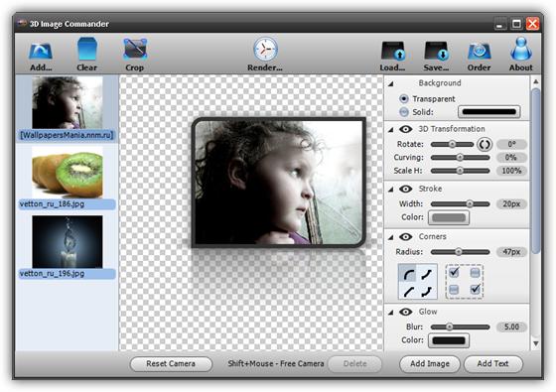Open the Render... clock icon
The height and width of the screenshot is (392, 556).
click(265, 49)
